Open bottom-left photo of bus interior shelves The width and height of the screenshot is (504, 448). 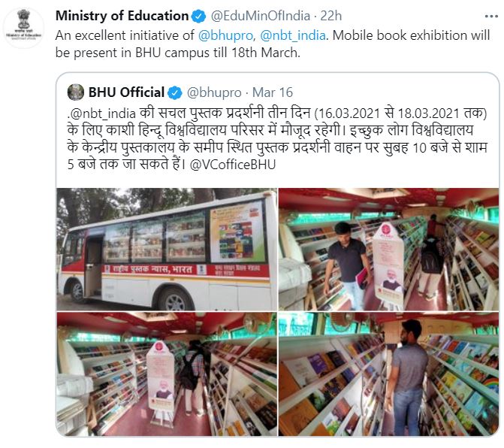167,374
